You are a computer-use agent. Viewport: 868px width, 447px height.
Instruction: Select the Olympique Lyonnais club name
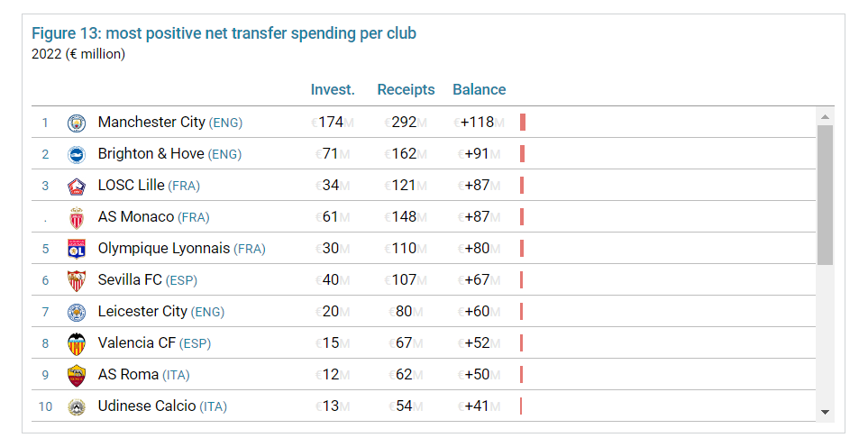pyautogui.click(x=163, y=248)
